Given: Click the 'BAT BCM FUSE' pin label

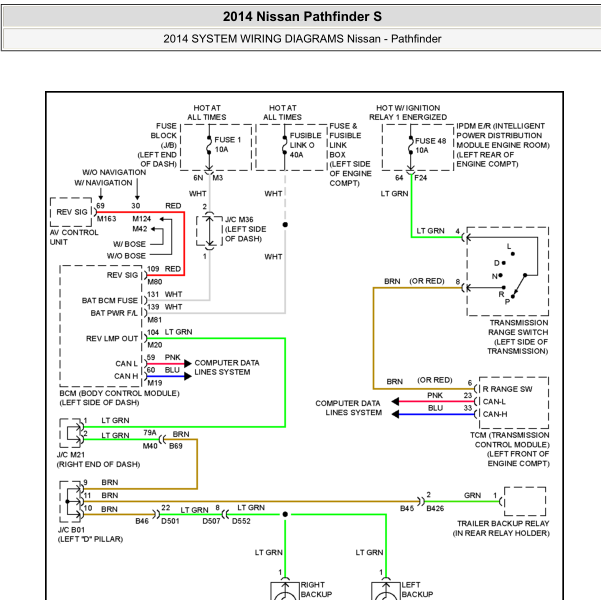Looking at the screenshot, I should [109, 300].
